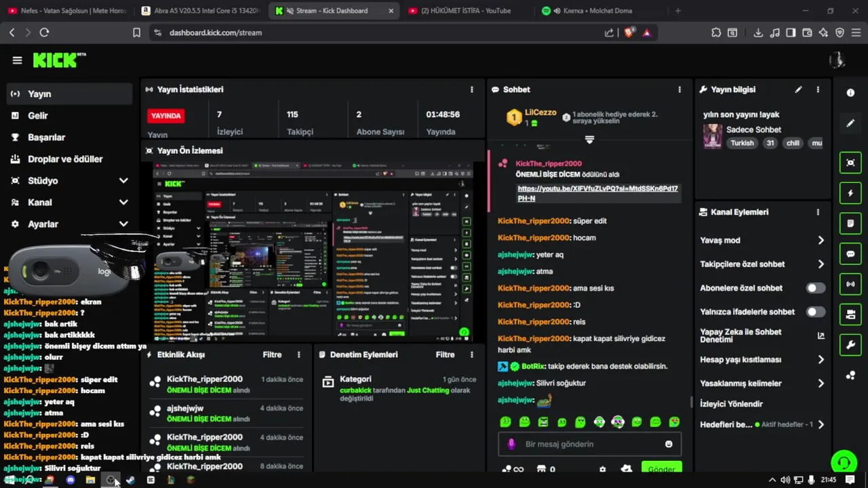Toggle Yalnızca ifadelerle sohbet switch
The width and height of the screenshot is (868, 488).
(816, 312)
